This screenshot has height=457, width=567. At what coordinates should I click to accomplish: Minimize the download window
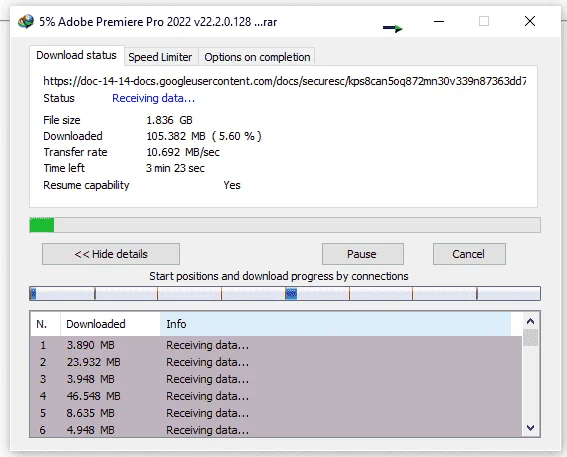[439, 22]
